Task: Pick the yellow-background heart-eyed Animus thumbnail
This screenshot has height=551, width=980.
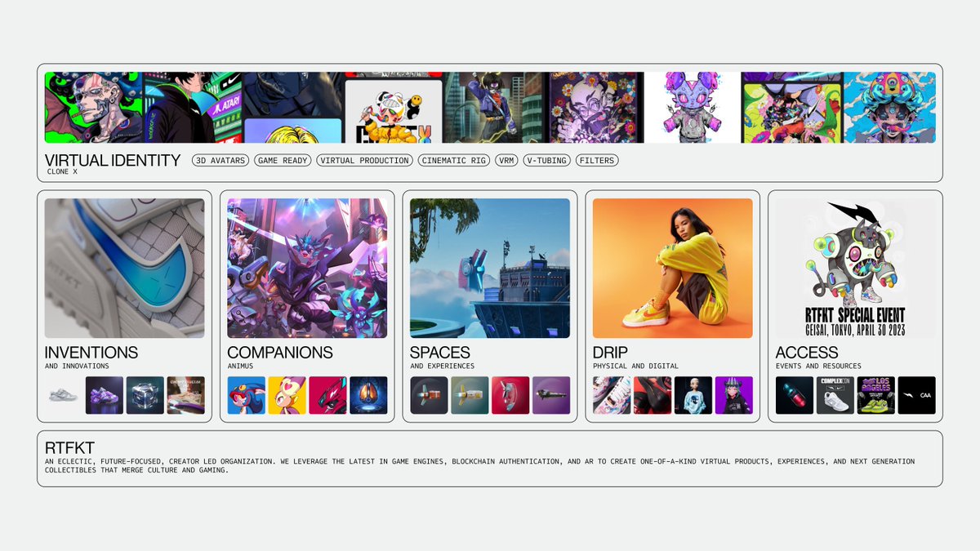Action: tap(287, 395)
